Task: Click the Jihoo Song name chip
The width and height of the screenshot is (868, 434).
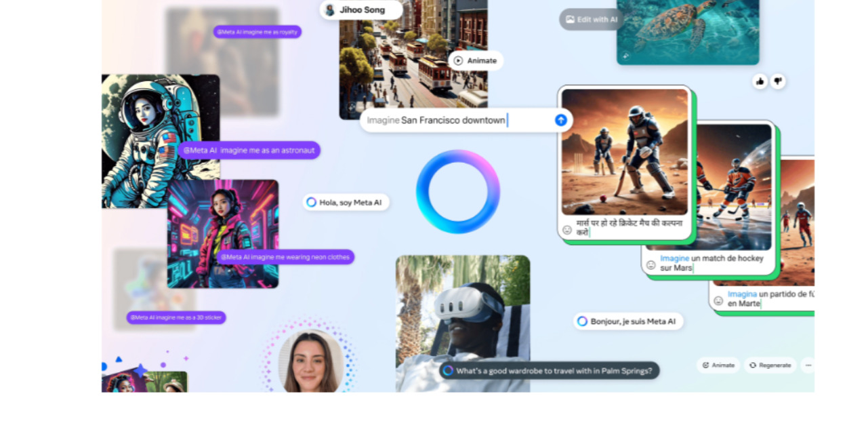Action: click(361, 9)
